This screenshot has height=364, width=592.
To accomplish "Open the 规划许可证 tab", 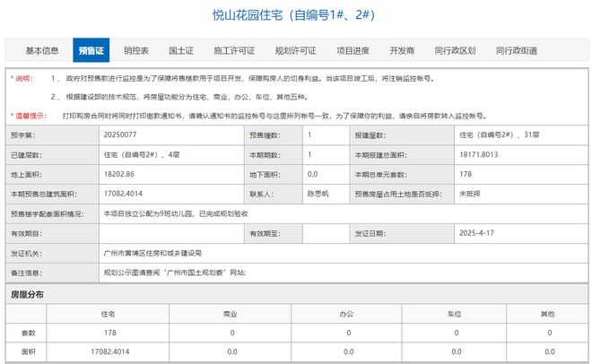I will (295, 50).
